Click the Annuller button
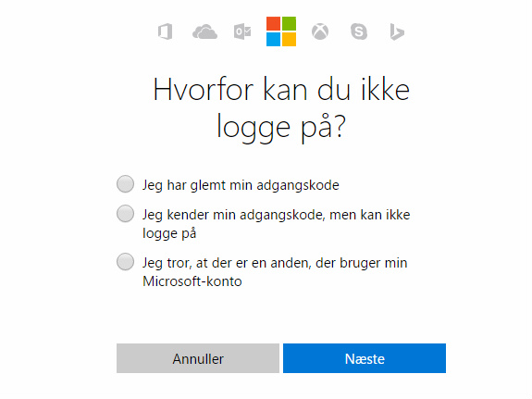Image resolution: width=532 pixels, height=399 pixels. tap(198, 358)
